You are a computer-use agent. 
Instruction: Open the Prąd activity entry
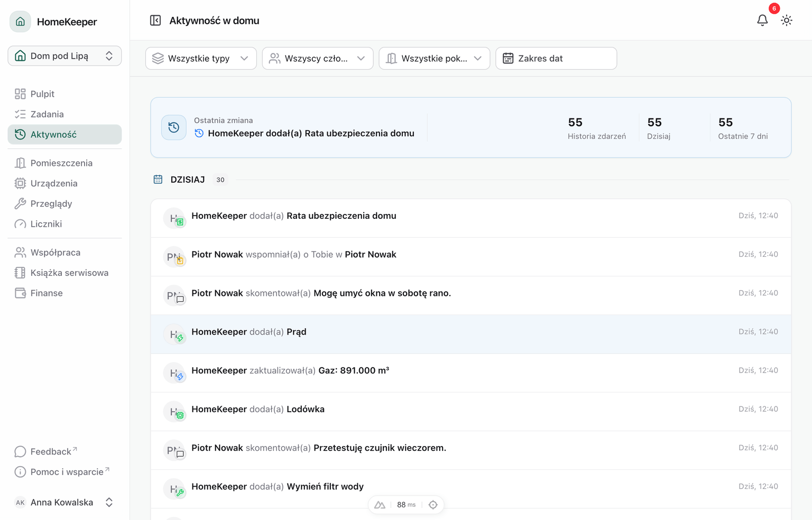(471, 335)
